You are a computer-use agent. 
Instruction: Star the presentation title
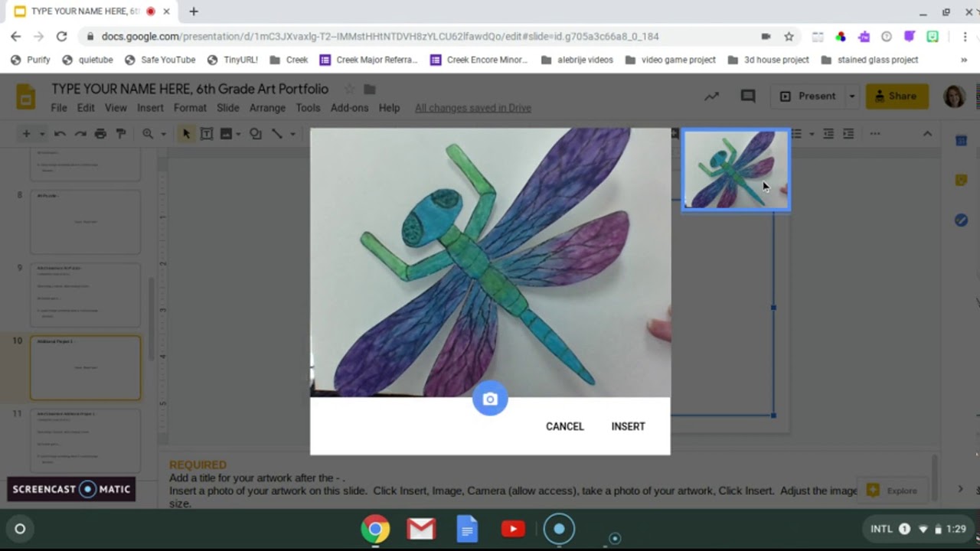pos(349,90)
